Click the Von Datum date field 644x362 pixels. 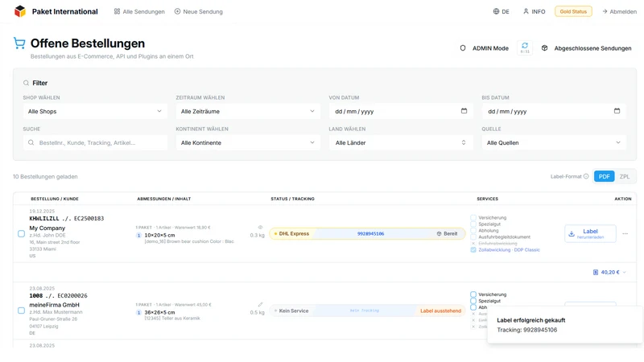coord(400,111)
